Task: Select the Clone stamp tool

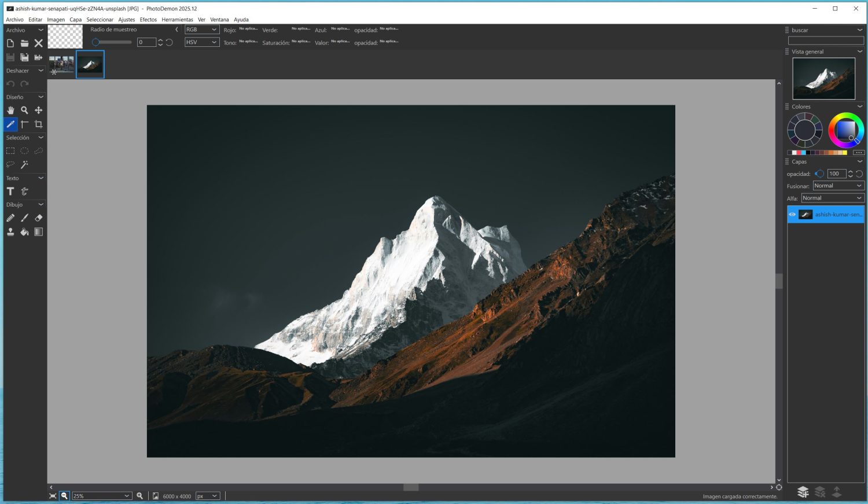Action: pyautogui.click(x=10, y=232)
